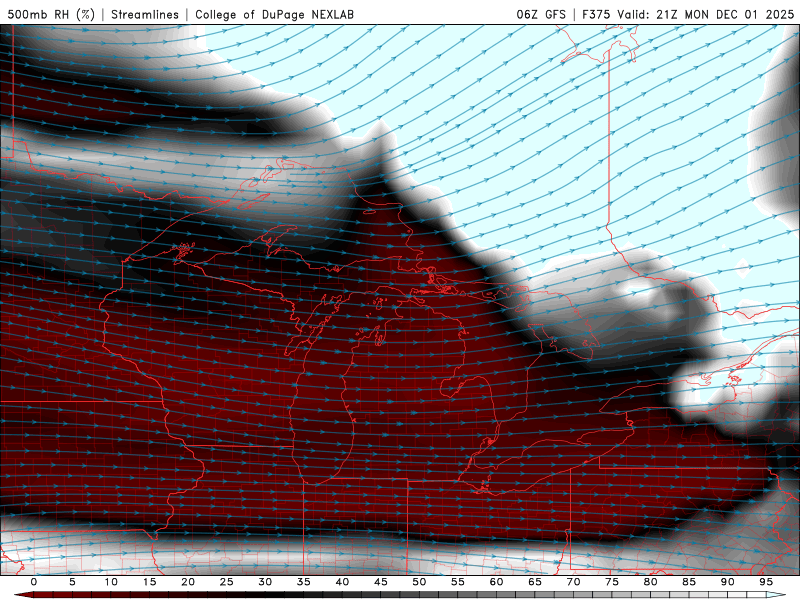800x600 pixels.
Task: Select the 60 value on the color scale
Action: [x=496, y=582]
